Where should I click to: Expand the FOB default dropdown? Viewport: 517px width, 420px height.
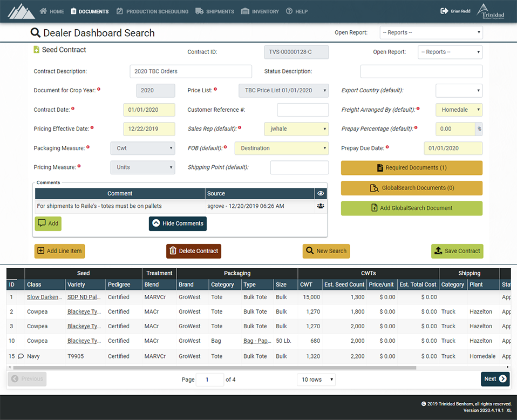point(281,148)
